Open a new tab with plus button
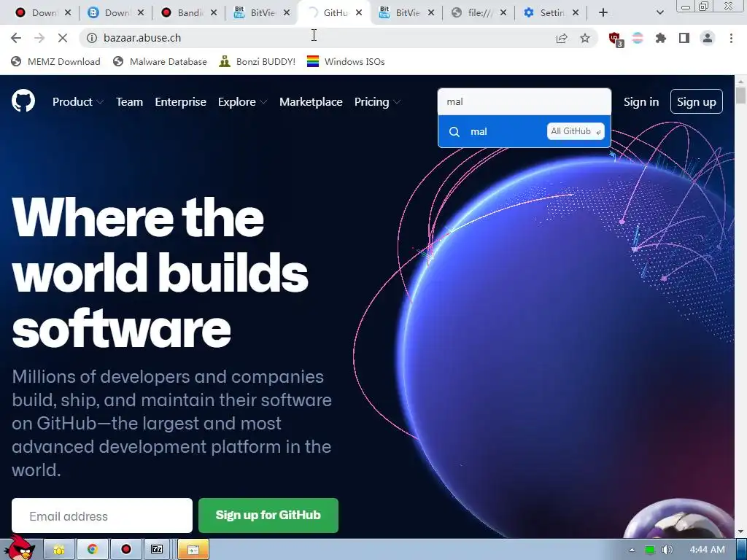 tap(603, 13)
